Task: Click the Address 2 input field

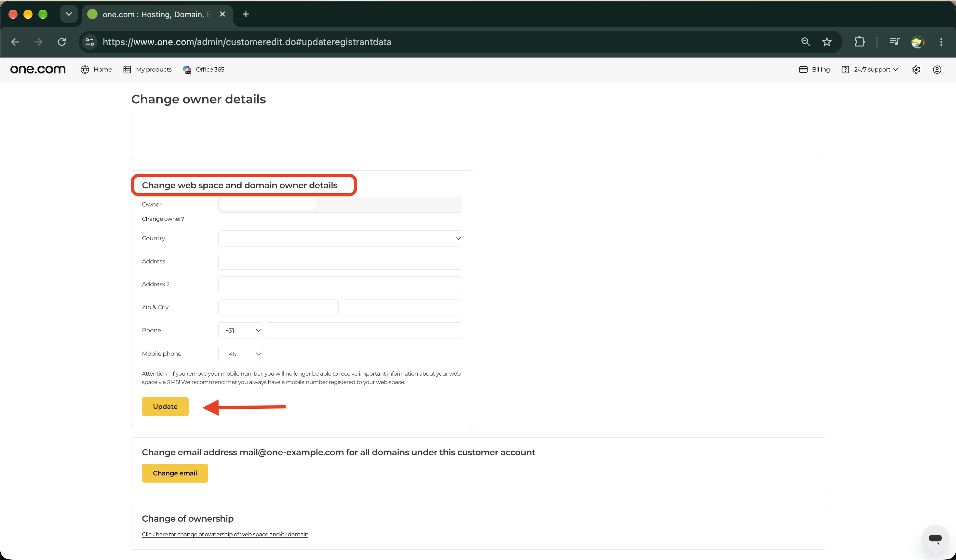Action: [340, 284]
